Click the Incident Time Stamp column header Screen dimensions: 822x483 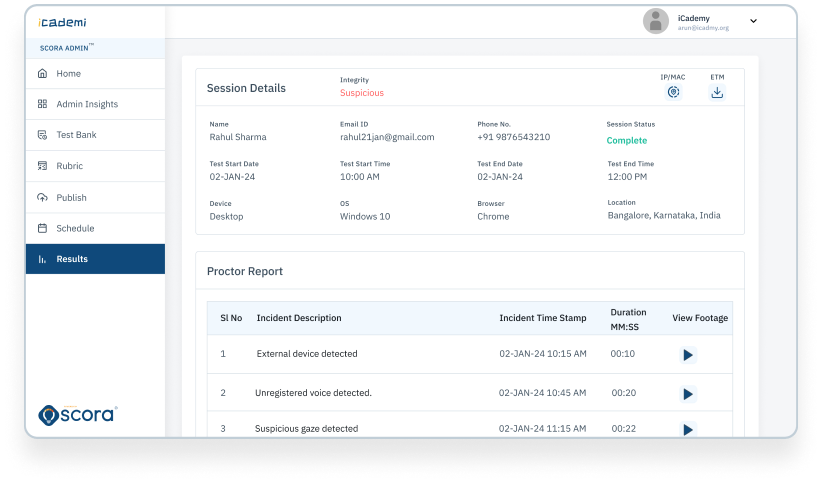pos(543,318)
